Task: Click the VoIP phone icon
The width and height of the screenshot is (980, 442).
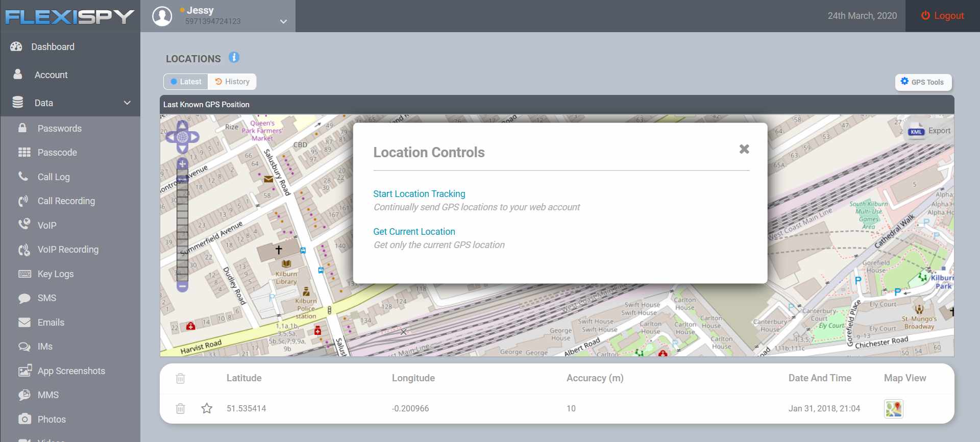Action: (24, 225)
